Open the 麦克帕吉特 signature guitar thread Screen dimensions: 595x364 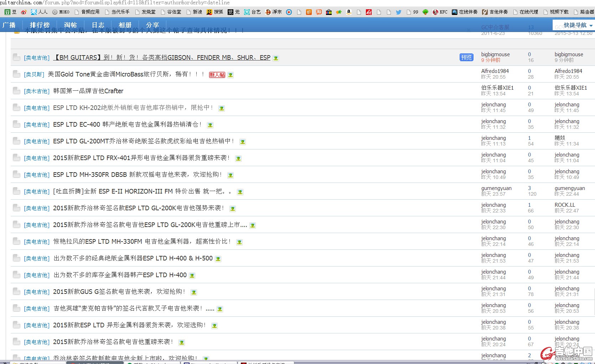click(x=134, y=308)
